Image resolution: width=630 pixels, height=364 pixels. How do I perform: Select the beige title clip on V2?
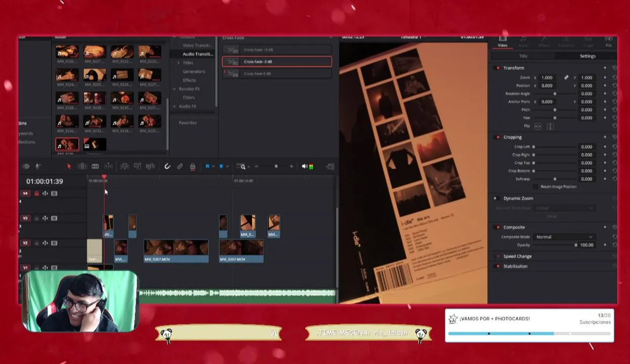[95, 251]
